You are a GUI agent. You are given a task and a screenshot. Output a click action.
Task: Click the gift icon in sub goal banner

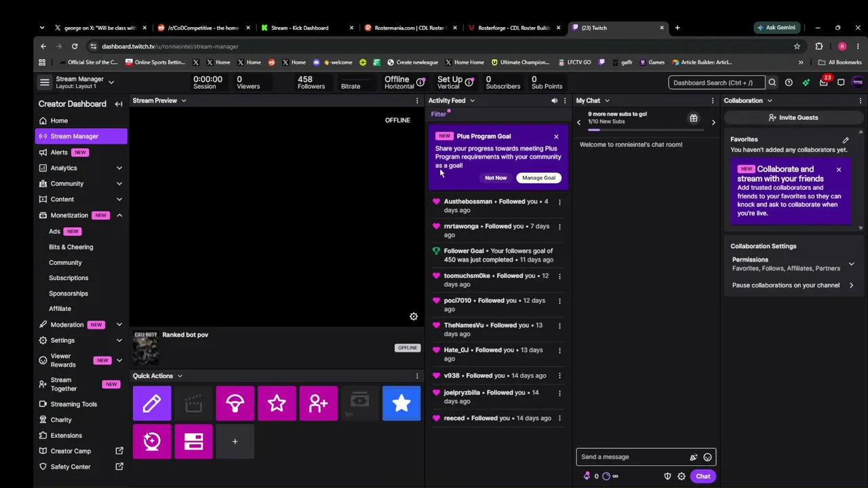[x=694, y=119]
